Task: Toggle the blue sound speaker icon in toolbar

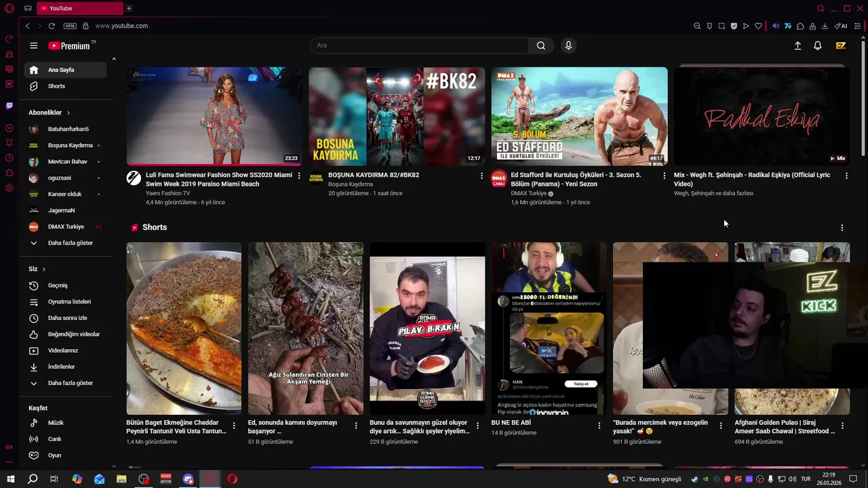Action: point(776,26)
